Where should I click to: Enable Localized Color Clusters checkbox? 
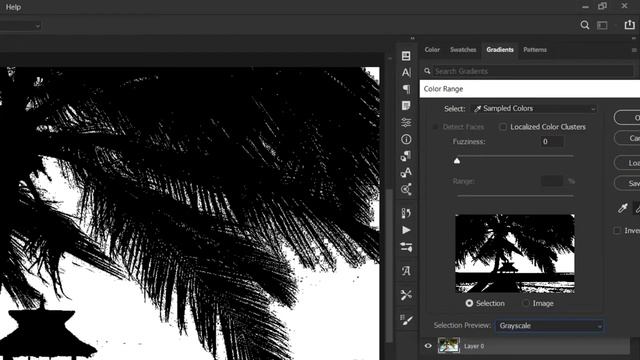503,127
